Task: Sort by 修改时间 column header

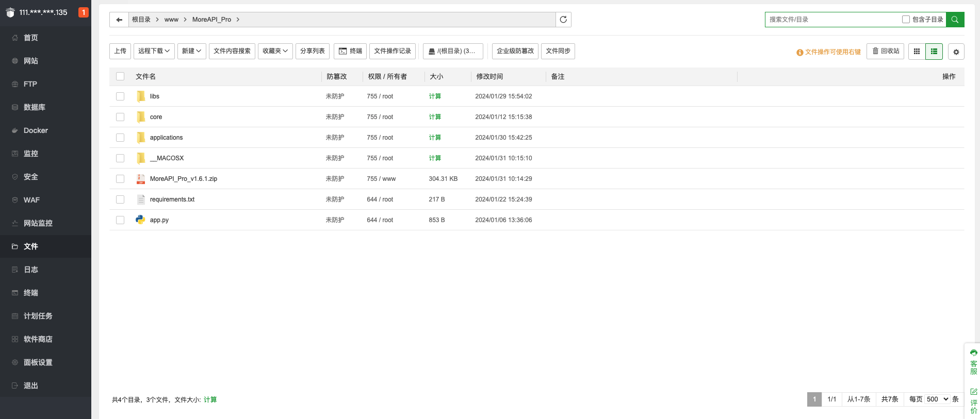Action: coord(489,76)
